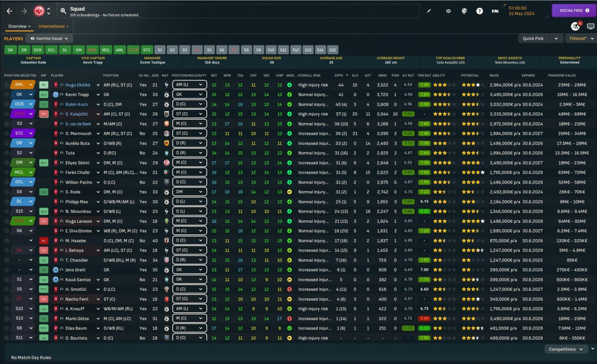Click Hugo Ekitiké's nationality flag icon
Screen dimensions: 597x364
tap(166, 85)
